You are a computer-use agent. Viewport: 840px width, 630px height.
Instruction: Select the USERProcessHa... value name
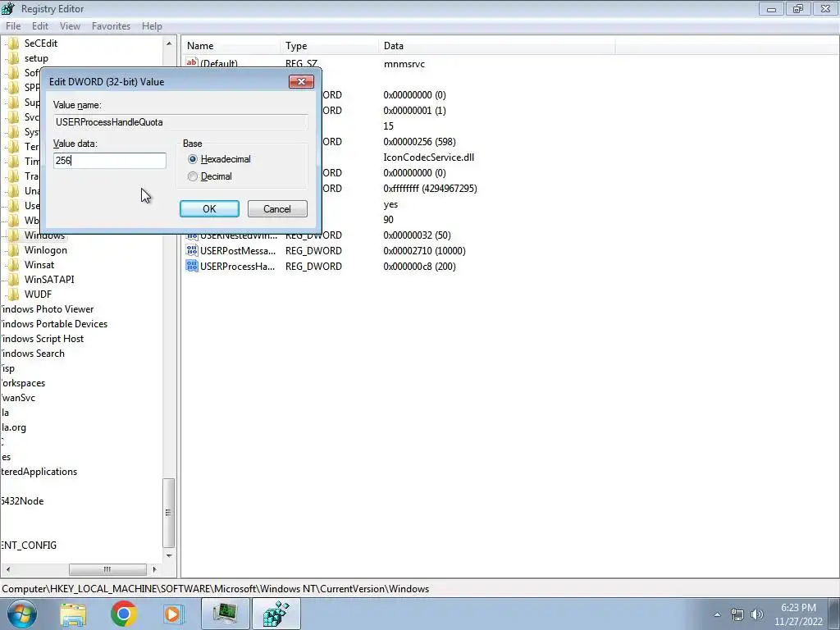tap(237, 267)
